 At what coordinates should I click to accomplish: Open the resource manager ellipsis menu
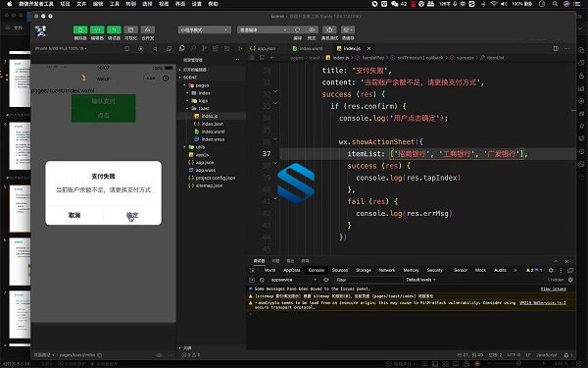237,60
